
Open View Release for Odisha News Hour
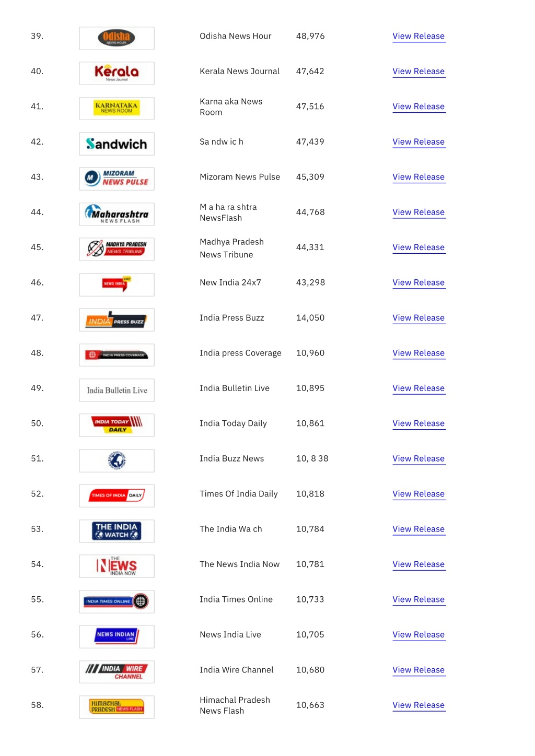[x=418, y=36]
